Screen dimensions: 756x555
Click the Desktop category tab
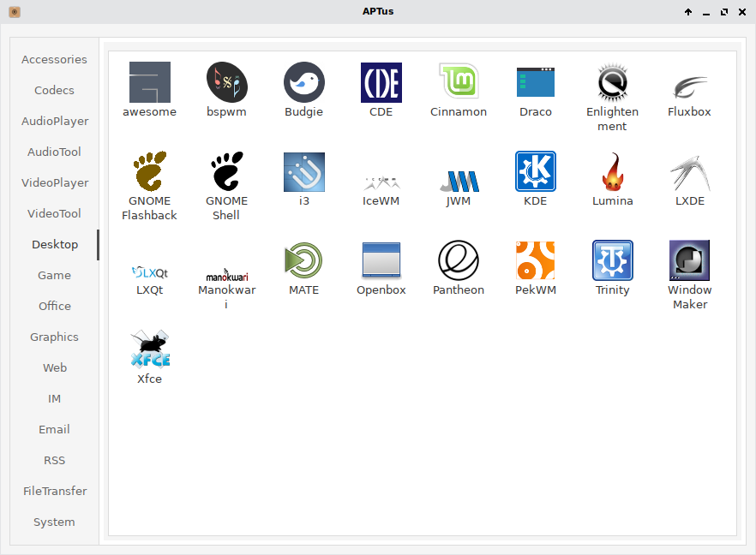(x=55, y=244)
